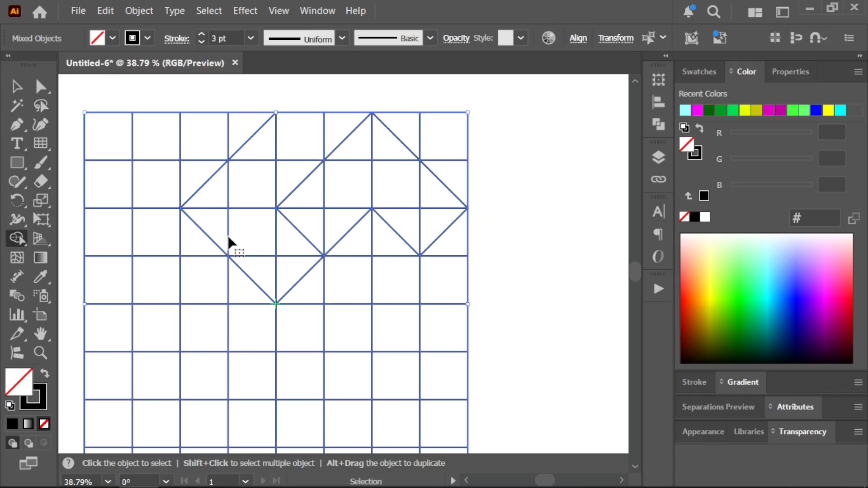Open the Align options link

tap(578, 38)
